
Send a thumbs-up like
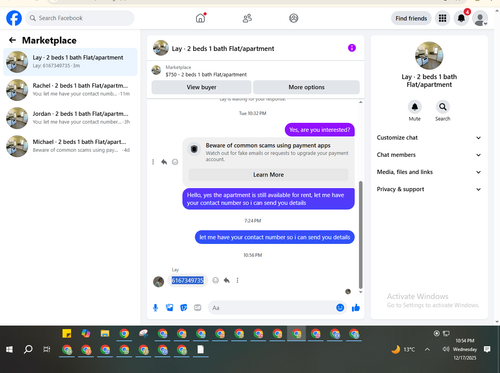pyautogui.click(x=356, y=308)
